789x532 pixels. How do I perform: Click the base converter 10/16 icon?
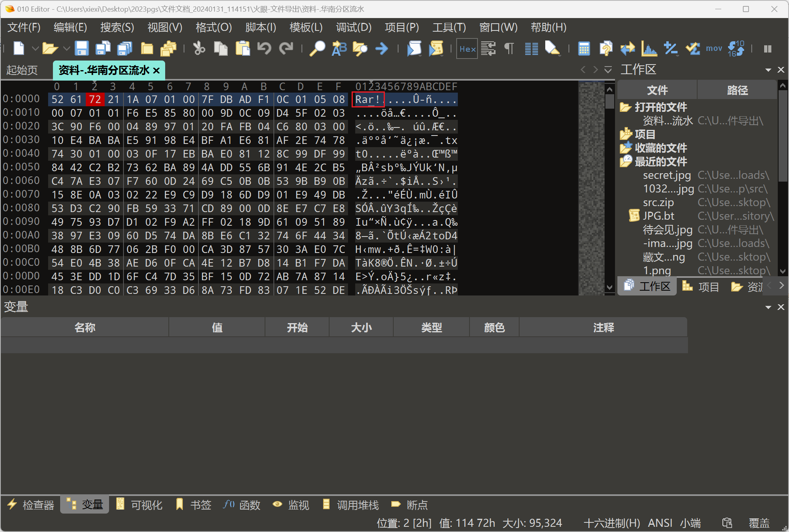pyautogui.click(x=736, y=49)
